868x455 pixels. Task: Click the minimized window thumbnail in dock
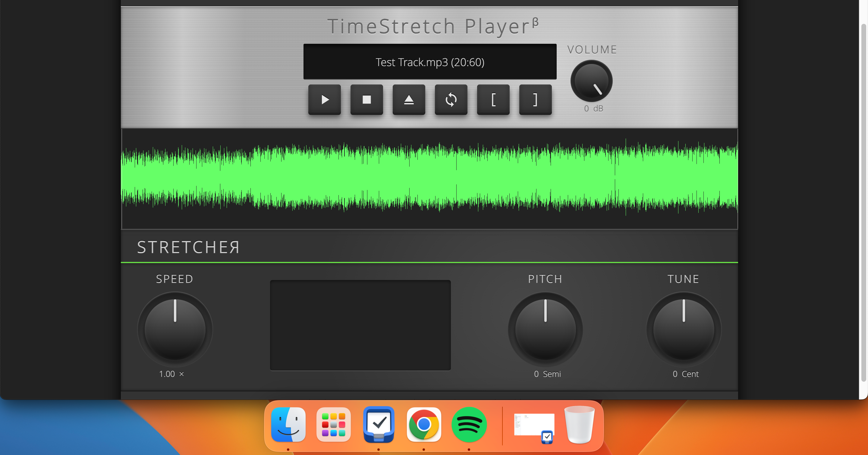pyautogui.click(x=534, y=425)
